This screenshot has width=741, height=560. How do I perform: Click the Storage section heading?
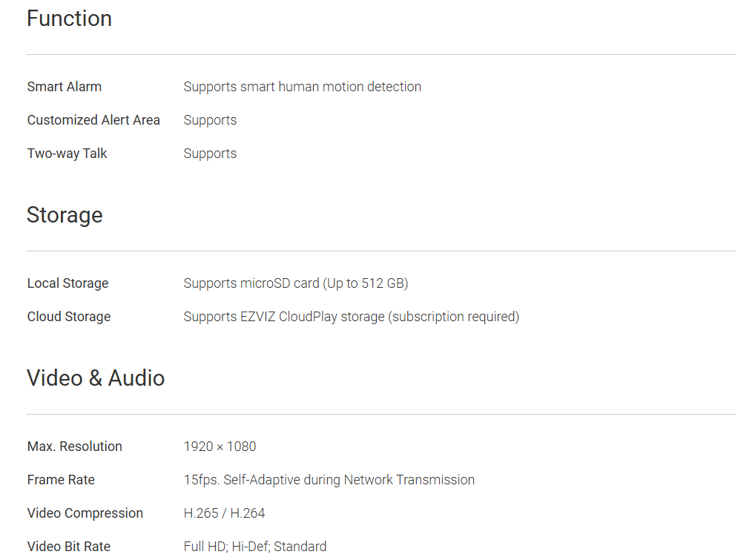pos(65,215)
